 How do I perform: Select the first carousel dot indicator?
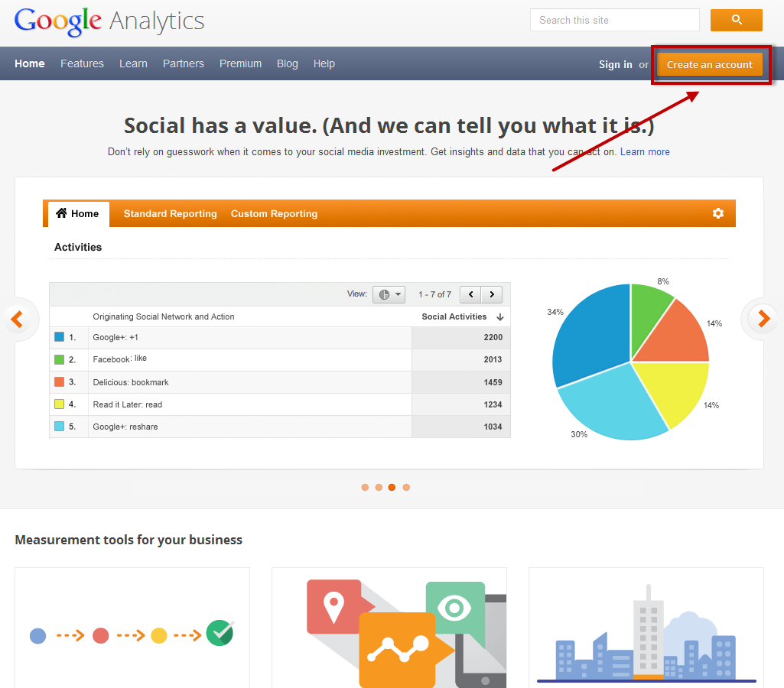(x=365, y=487)
